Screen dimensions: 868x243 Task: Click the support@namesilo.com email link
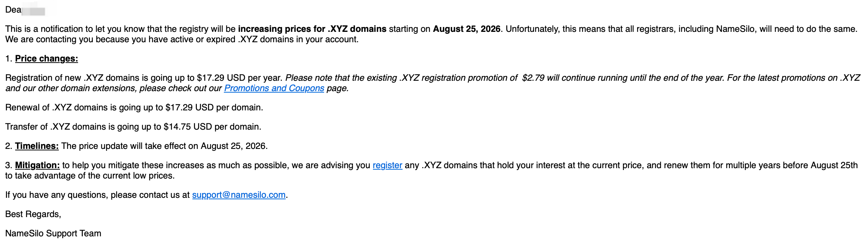pos(239,195)
